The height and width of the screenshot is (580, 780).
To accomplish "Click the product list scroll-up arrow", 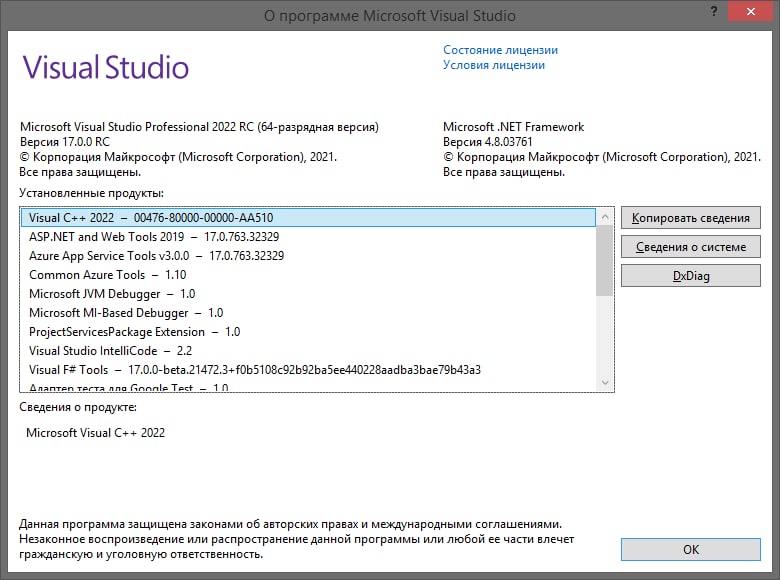I will point(605,217).
